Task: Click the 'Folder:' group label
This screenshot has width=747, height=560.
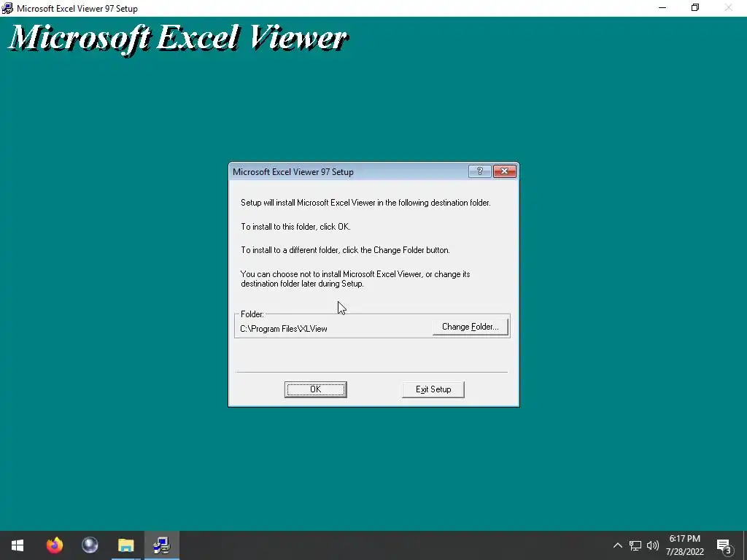Action: click(x=252, y=314)
